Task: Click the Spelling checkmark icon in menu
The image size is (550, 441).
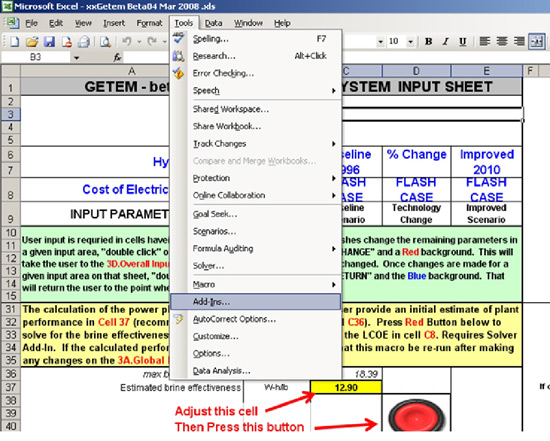Action: pos(178,38)
